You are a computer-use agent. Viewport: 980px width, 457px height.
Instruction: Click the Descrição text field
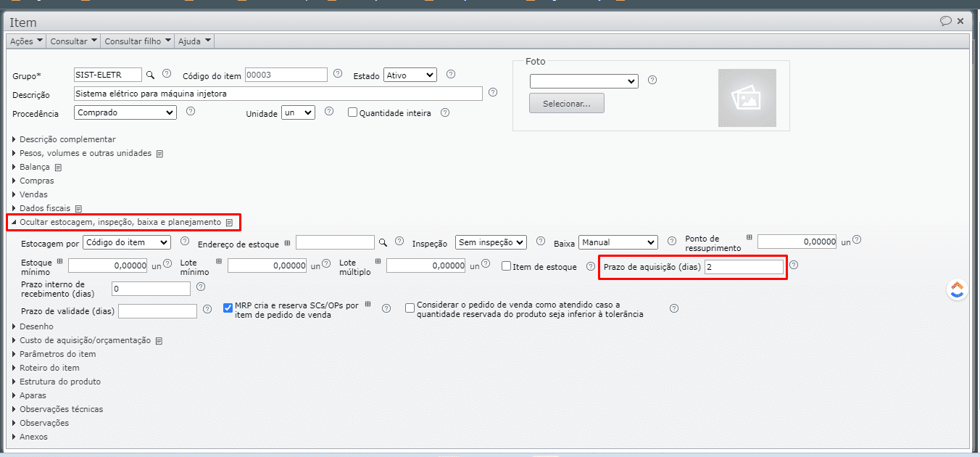pyautogui.click(x=278, y=94)
